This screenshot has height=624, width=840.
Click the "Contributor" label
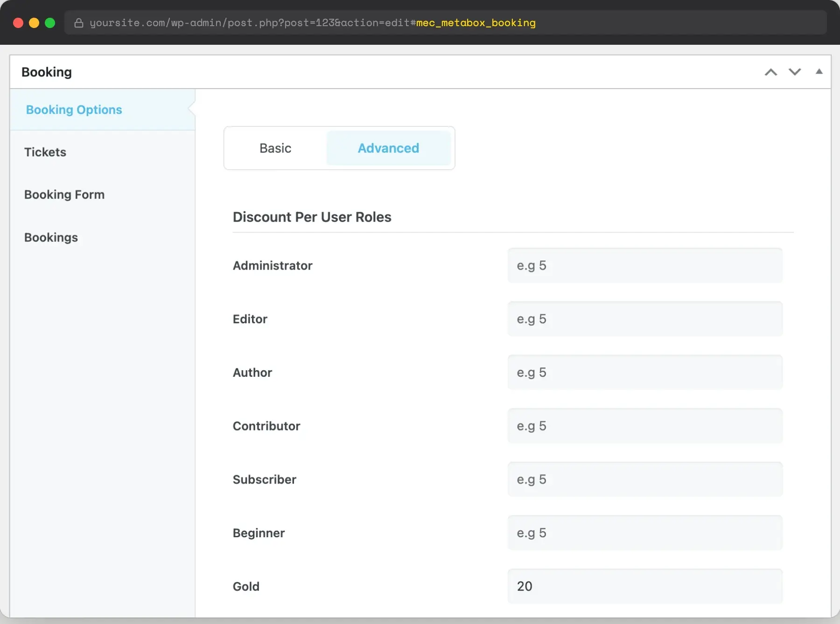266,426
